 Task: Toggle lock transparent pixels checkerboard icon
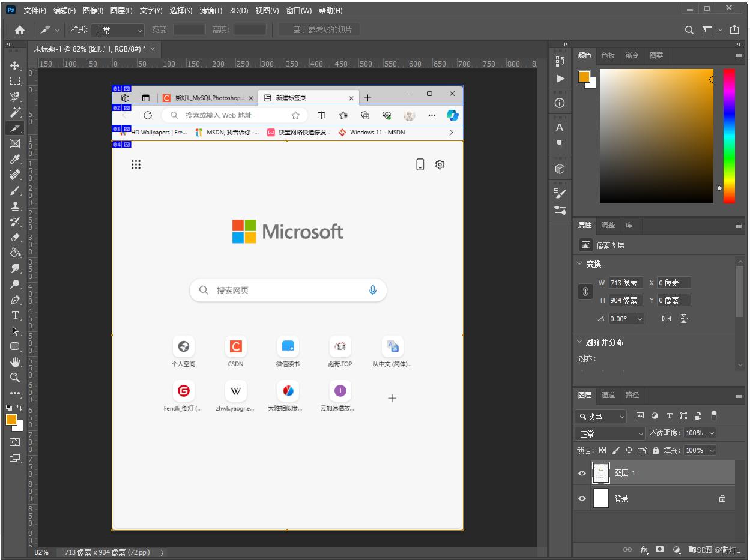[x=602, y=450]
